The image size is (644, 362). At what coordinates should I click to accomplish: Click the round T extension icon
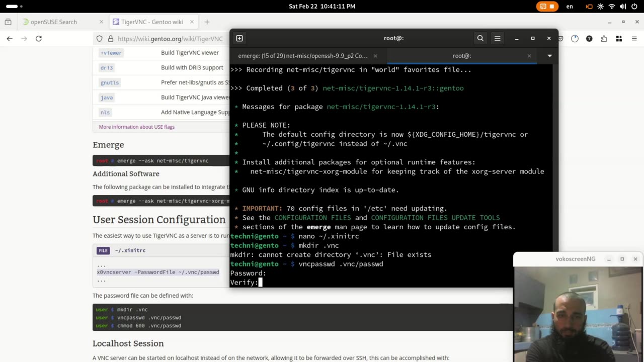point(589,39)
